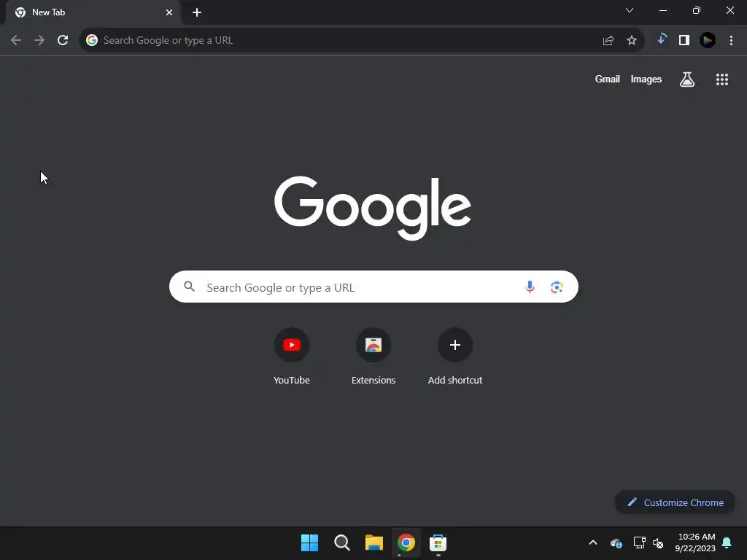Click the cloud sync tray icon
This screenshot has width=747, height=560.
coord(616,542)
